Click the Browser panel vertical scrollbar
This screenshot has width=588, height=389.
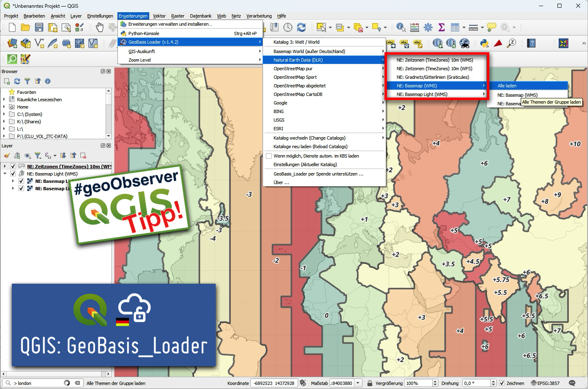[x=108, y=114]
